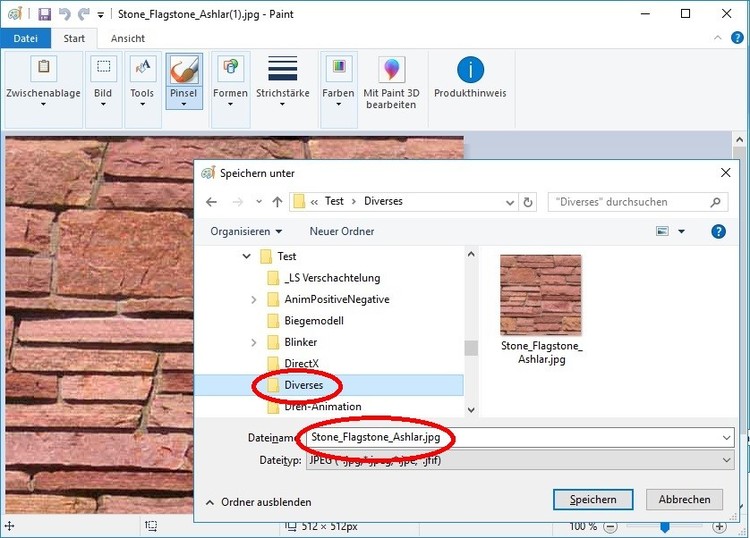Click the Undo arrow in Paint's title bar
The image size is (750, 538).
coord(65,14)
